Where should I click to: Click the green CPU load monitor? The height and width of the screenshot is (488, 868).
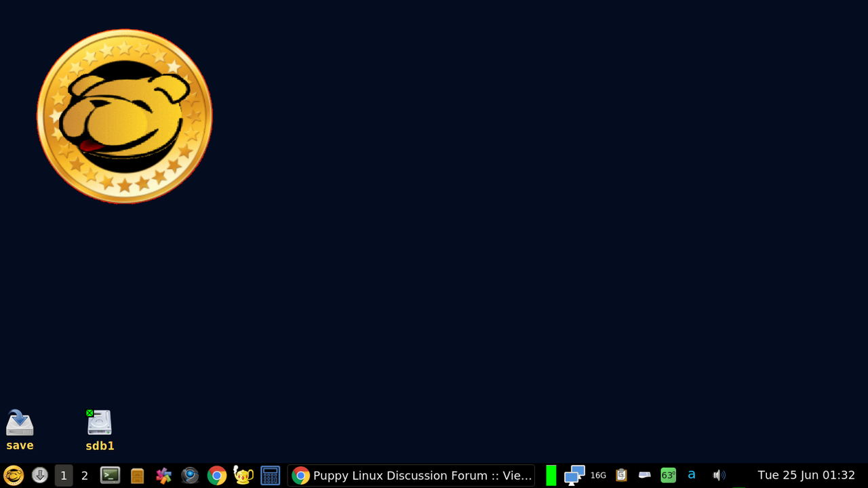pos(551,476)
